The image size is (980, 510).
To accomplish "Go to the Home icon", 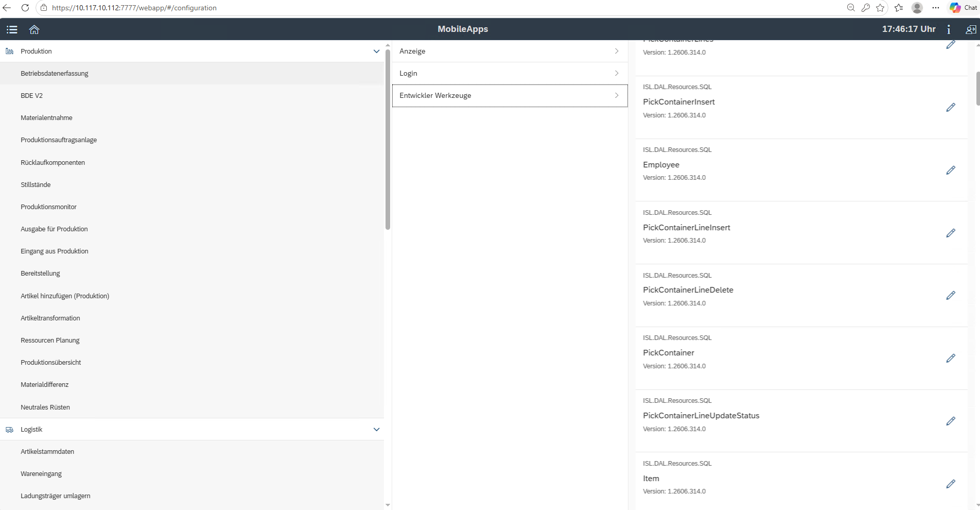I will 34,29.
